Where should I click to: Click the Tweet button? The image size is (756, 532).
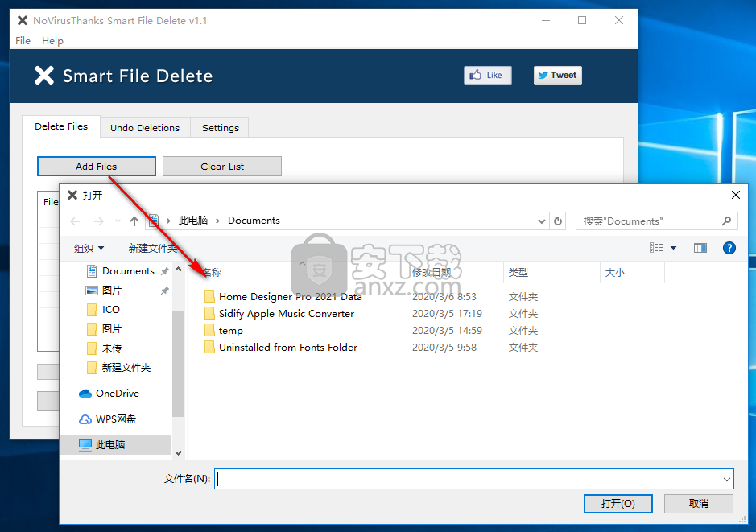pos(557,75)
